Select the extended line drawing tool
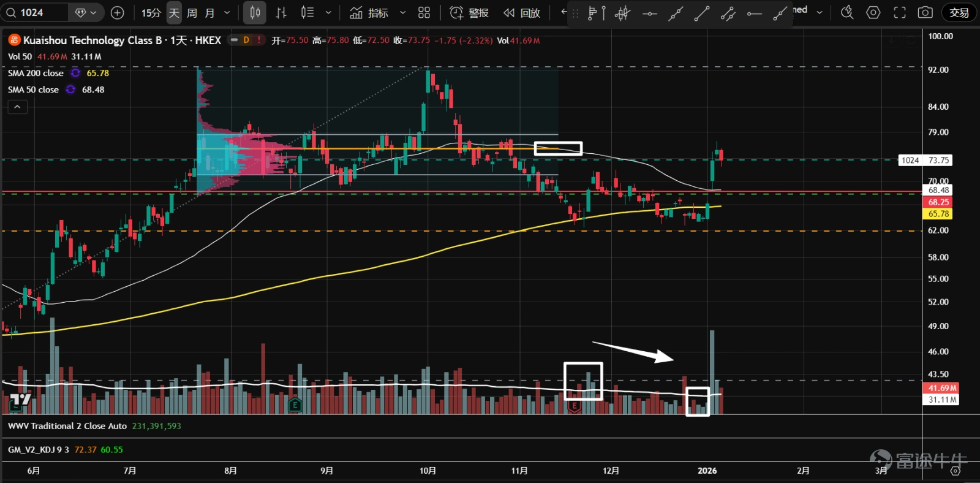 click(x=676, y=13)
